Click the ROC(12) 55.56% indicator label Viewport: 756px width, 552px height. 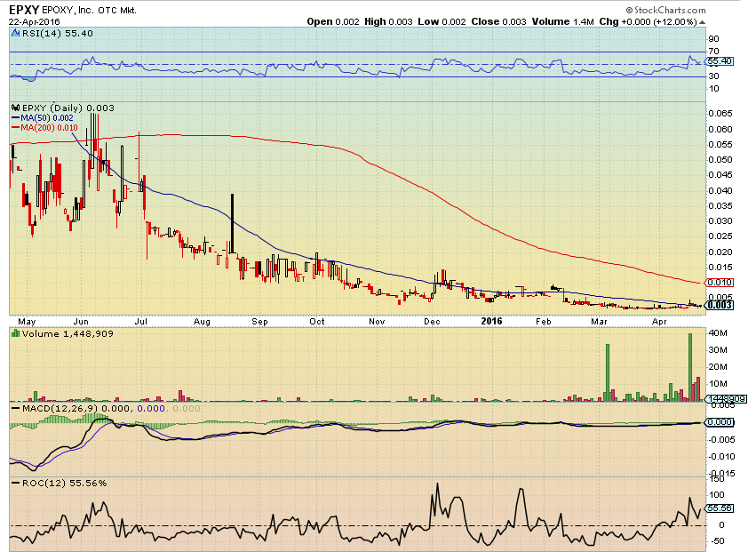coord(65,483)
